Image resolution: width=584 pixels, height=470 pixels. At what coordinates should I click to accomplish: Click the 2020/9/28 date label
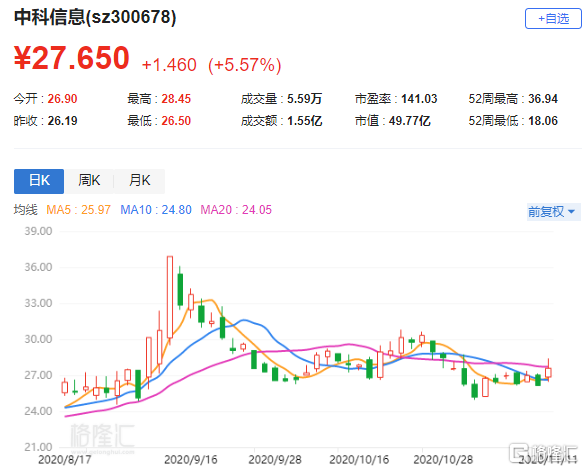pyautogui.click(x=275, y=460)
